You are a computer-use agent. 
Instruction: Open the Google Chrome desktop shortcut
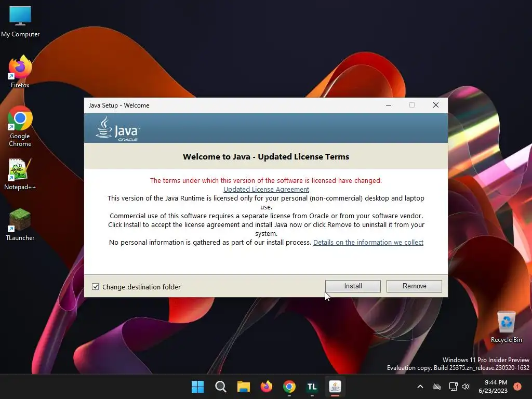20,126
